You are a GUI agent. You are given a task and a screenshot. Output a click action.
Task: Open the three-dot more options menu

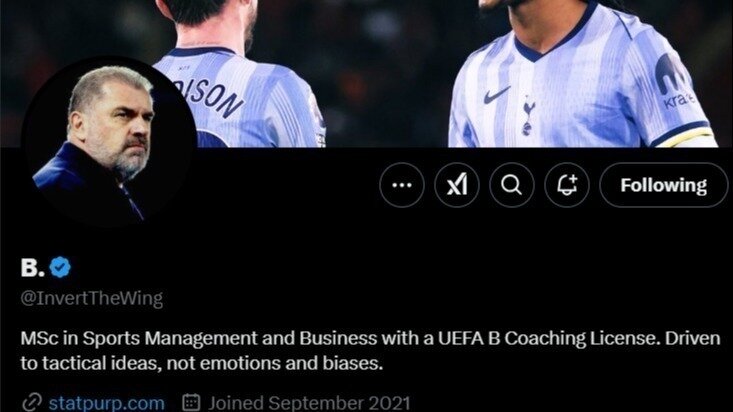[x=402, y=185]
